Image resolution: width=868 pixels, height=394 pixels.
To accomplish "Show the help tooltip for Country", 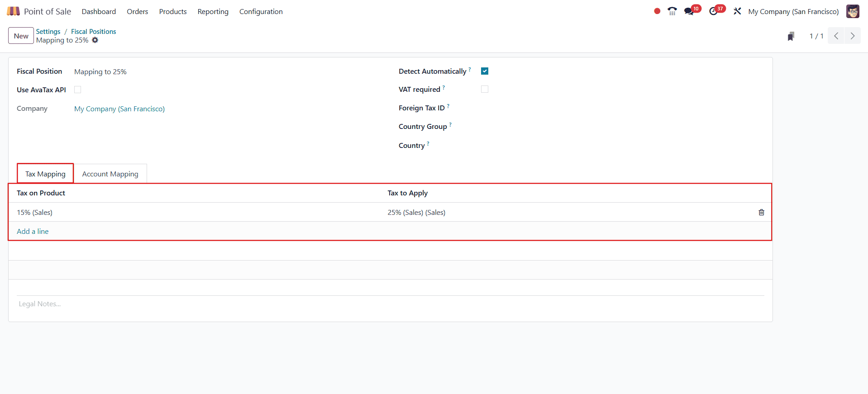I will [428, 143].
